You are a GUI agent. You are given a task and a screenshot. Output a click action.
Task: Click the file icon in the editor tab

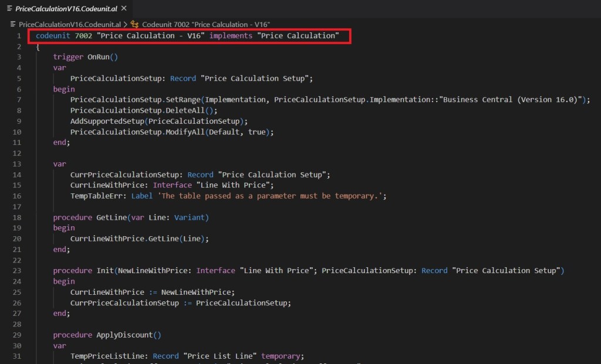pyautogui.click(x=9, y=8)
